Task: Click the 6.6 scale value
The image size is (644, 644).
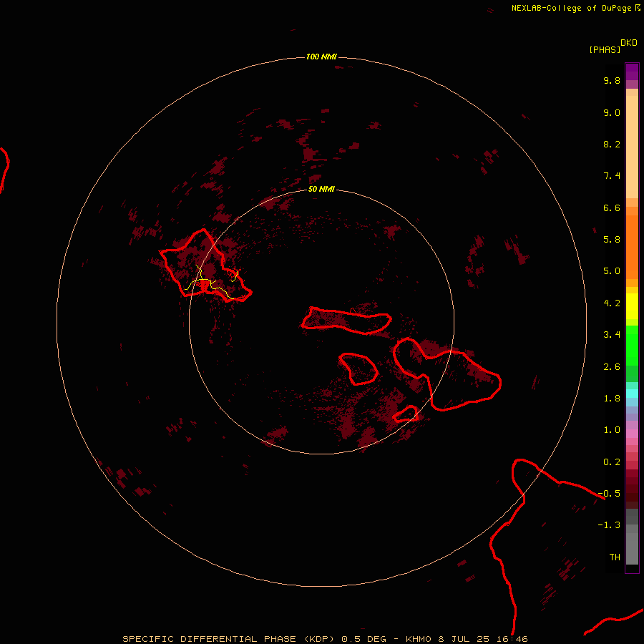Action: (612, 208)
